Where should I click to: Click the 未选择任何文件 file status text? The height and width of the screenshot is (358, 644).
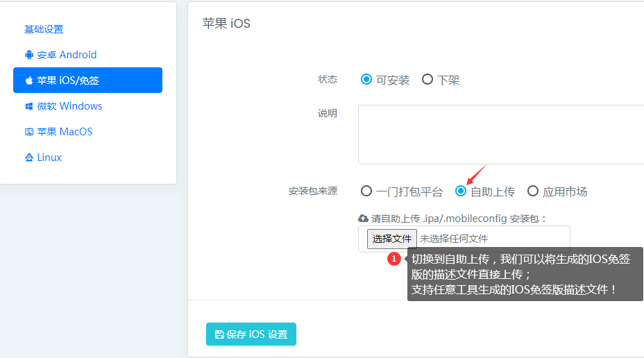pos(454,239)
